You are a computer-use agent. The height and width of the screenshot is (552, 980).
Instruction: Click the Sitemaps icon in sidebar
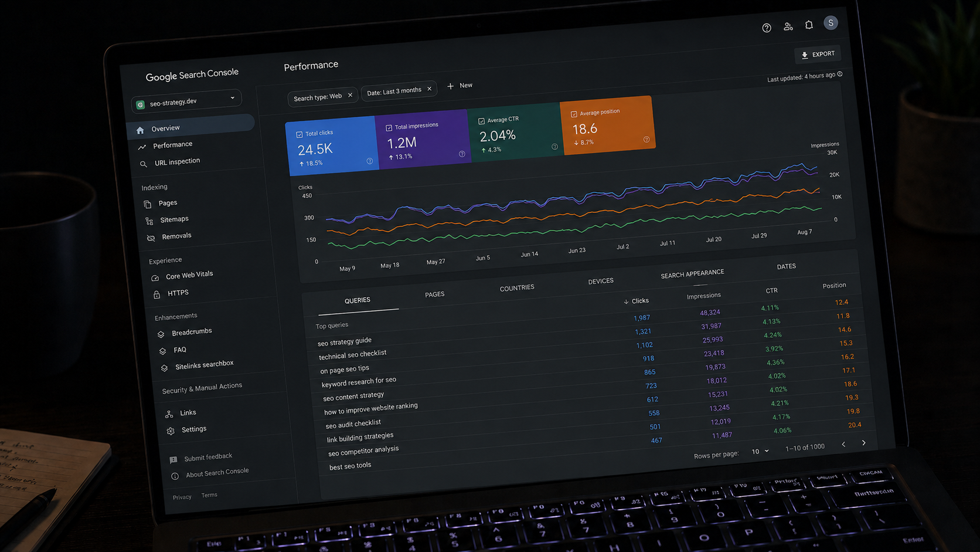click(149, 221)
